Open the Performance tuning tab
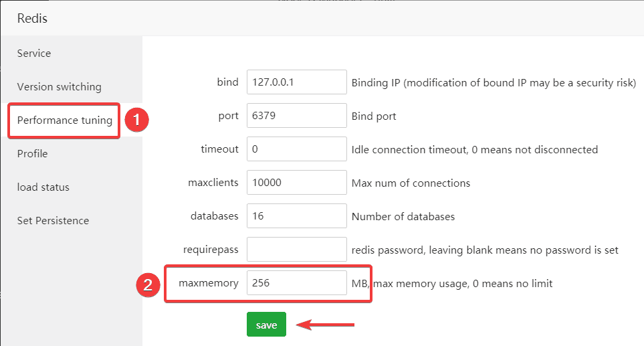Image resolution: width=644 pixels, height=346 pixels. [x=64, y=120]
